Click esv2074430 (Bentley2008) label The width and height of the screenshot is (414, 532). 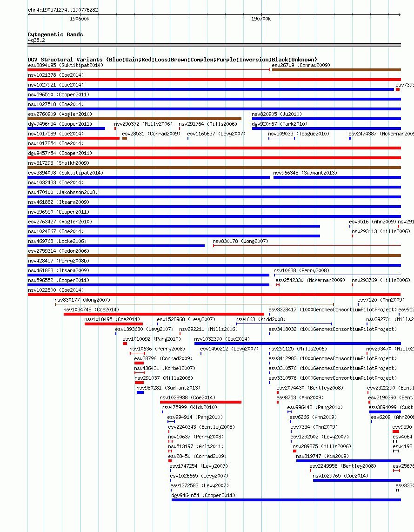[x=309, y=388]
